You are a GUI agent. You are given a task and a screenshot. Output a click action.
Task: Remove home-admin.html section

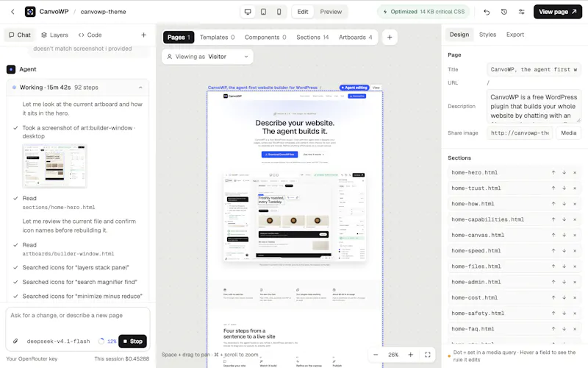(575, 282)
